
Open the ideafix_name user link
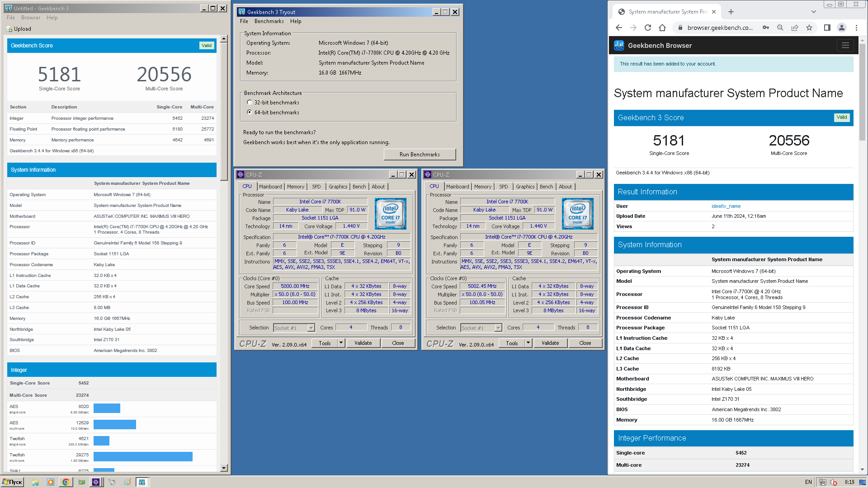tap(726, 206)
